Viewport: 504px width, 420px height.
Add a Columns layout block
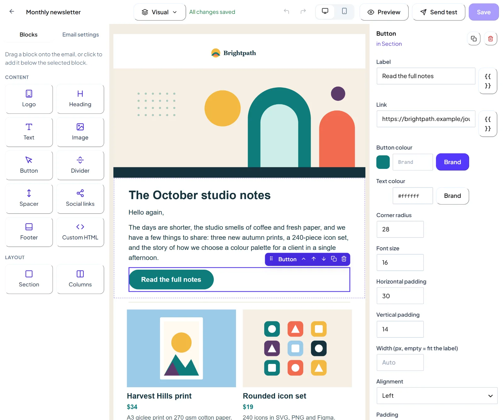click(80, 279)
